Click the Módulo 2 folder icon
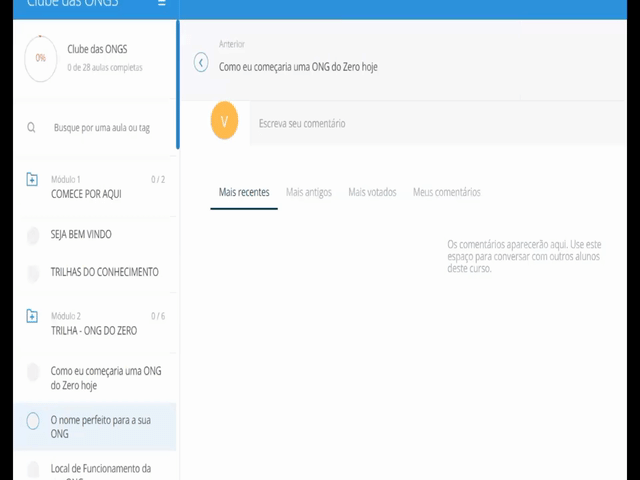The height and width of the screenshot is (480, 640). pos(32,316)
